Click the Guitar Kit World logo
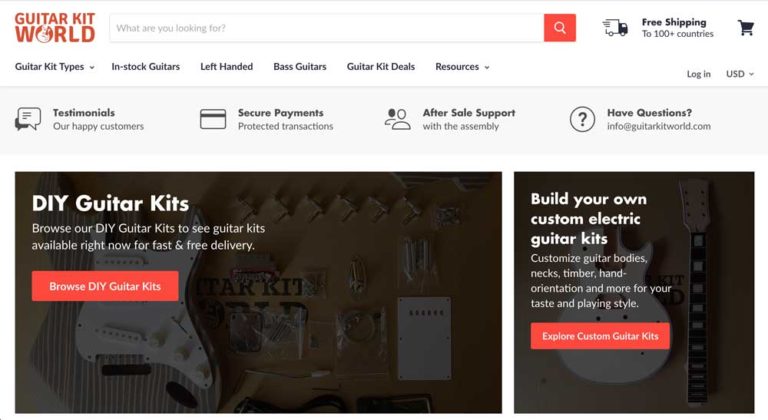Image resolution: width=768 pixels, height=420 pixels. coord(55,28)
